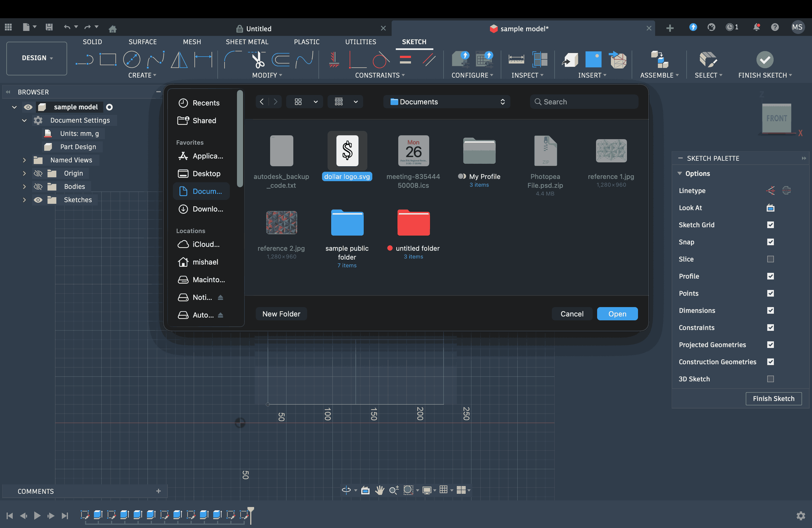This screenshot has height=528, width=812.
Task: Switch to the Untitled document tab
Action: click(259, 29)
